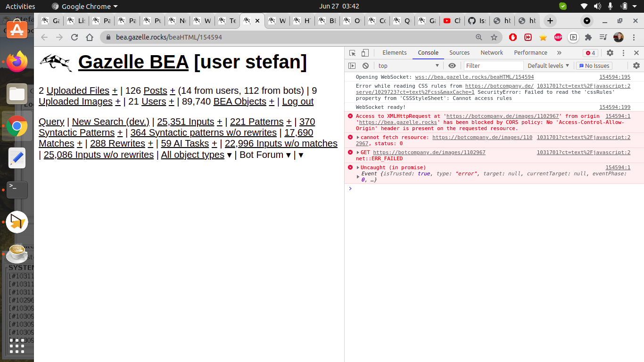Click the console prompt input line
The height and width of the screenshot is (362, 644).
pyautogui.click(x=495, y=189)
